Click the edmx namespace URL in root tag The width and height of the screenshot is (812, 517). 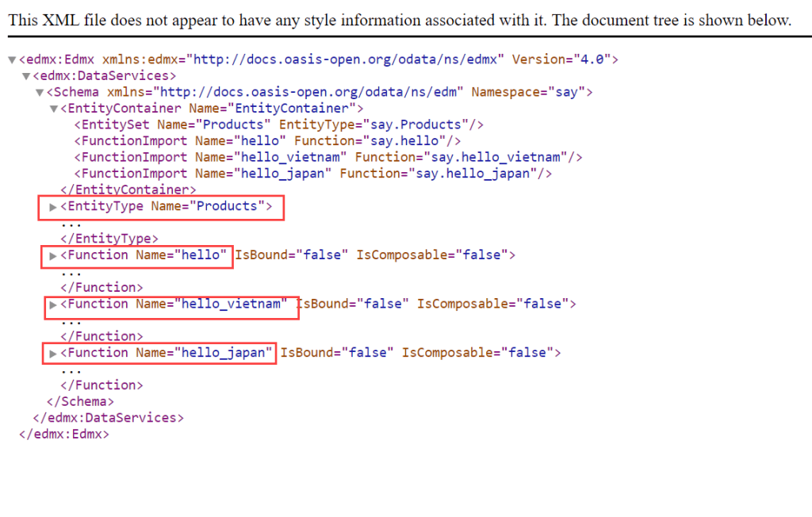pos(347,59)
